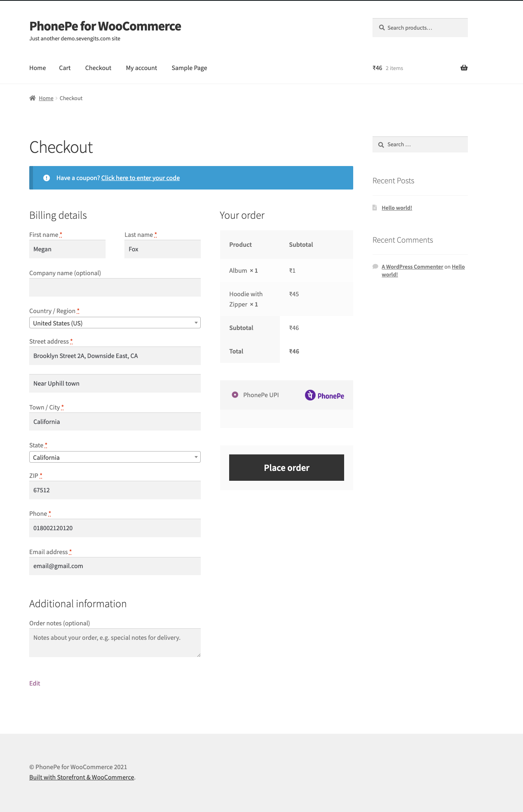Go to Home in the navigation menu

click(x=38, y=68)
